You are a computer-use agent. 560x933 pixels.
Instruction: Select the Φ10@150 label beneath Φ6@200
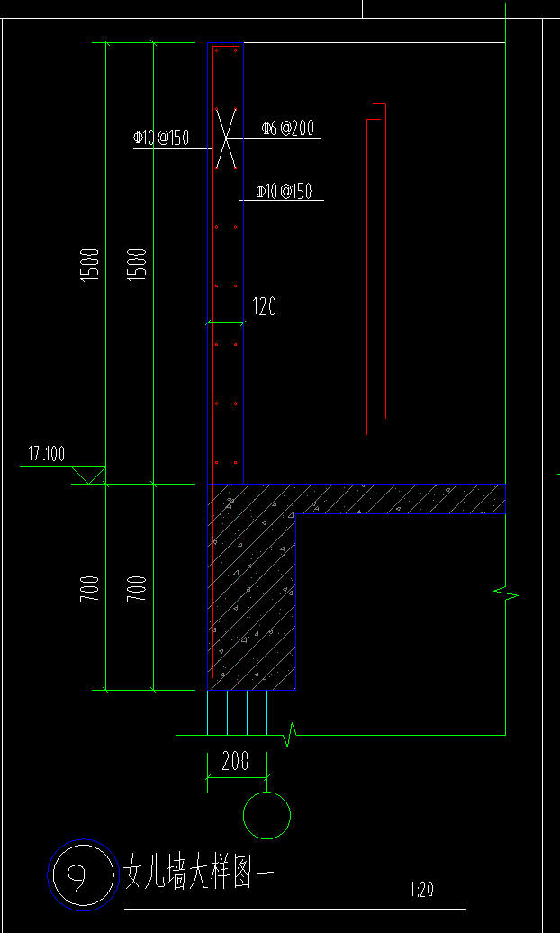tap(284, 191)
